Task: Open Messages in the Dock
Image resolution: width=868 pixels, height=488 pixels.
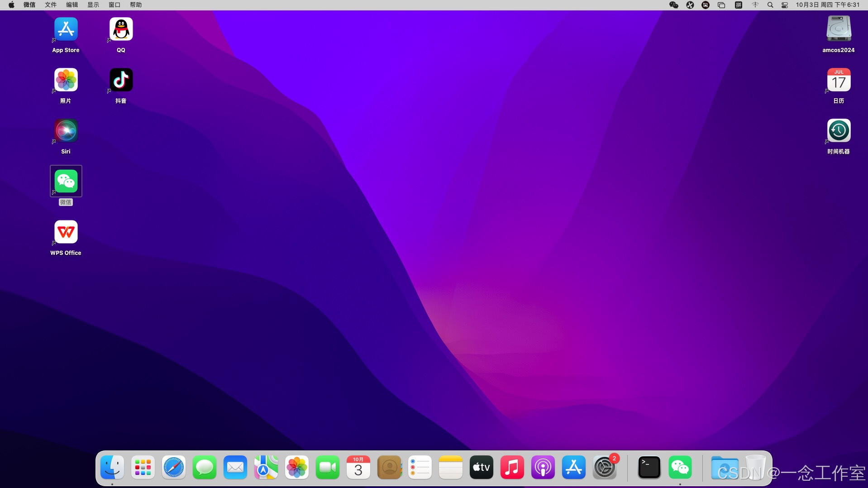Action: click(x=205, y=468)
